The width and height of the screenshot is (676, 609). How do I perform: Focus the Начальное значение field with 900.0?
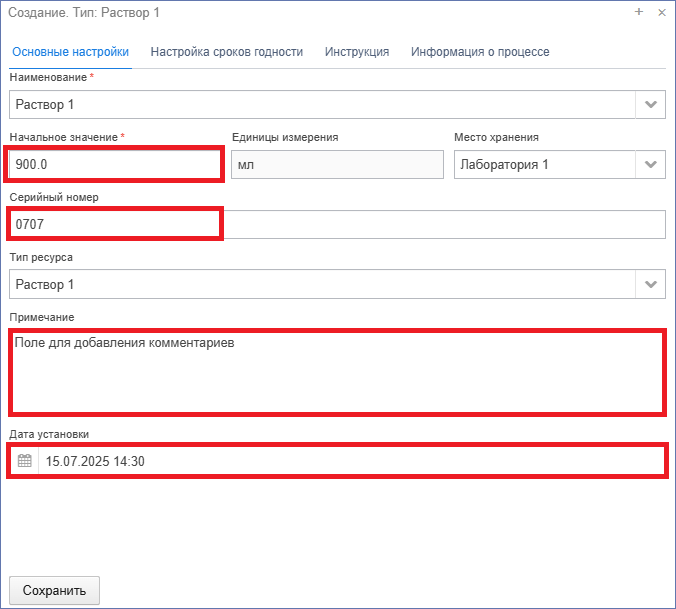pyautogui.click(x=115, y=164)
